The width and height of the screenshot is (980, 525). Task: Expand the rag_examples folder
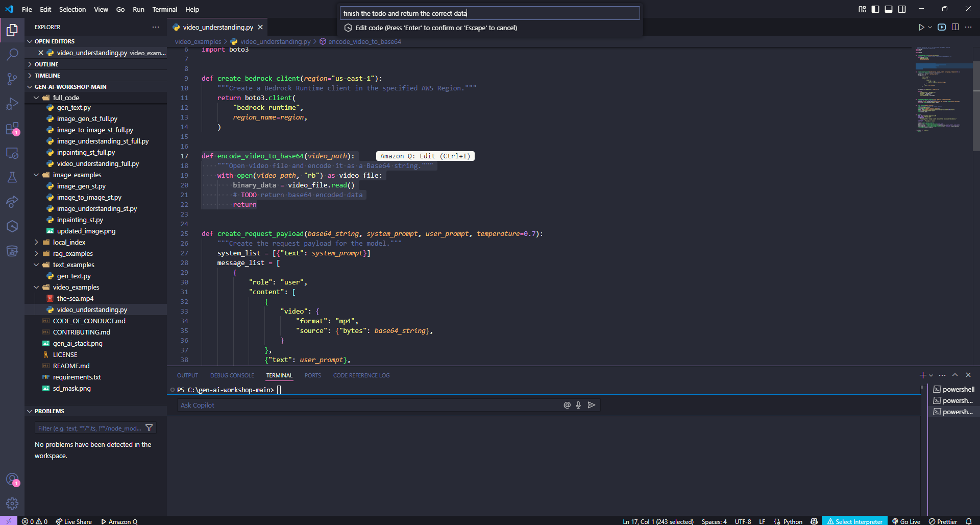[36, 253]
